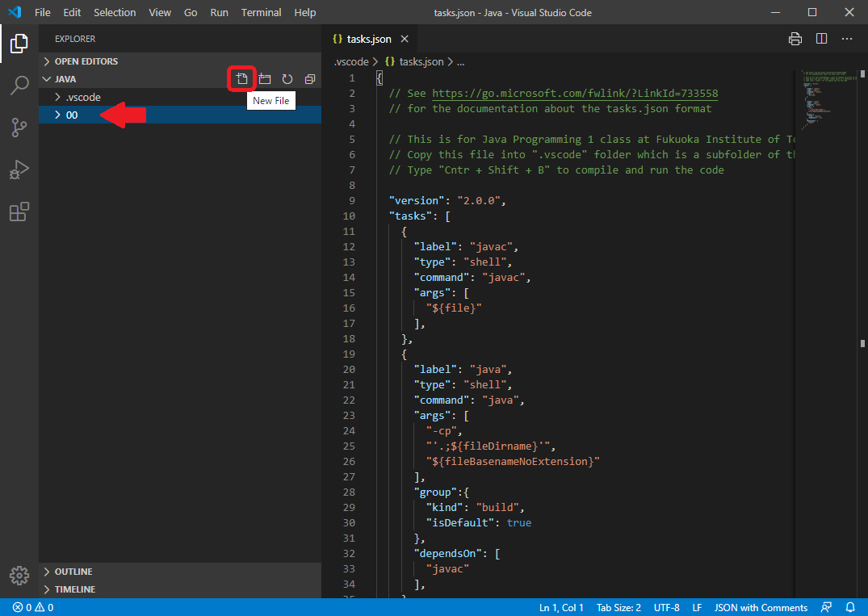Click the feedback icon in status bar
The height and width of the screenshot is (616, 868).
tap(826, 607)
